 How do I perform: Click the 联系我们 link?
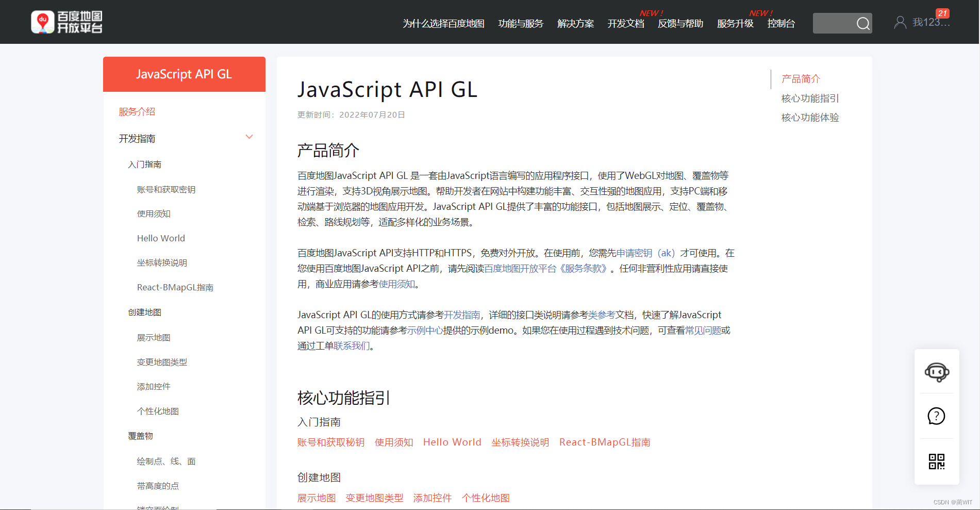pyautogui.click(x=352, y=346)
